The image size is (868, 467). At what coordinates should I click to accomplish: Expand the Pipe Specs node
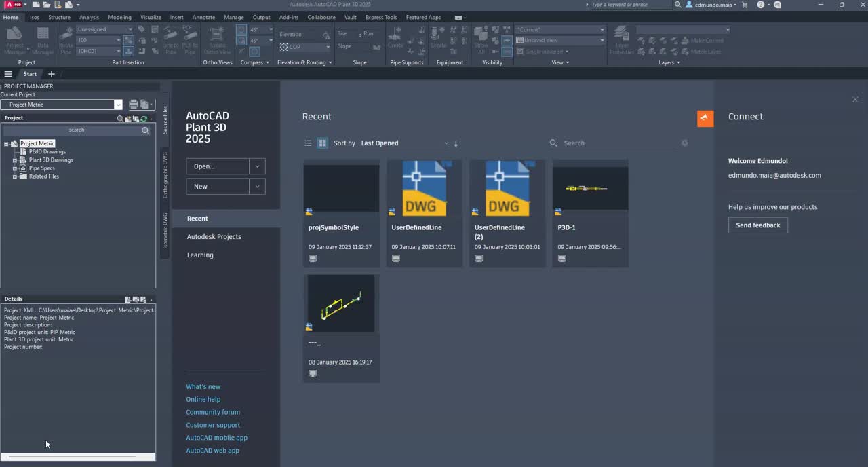[15, 168]
